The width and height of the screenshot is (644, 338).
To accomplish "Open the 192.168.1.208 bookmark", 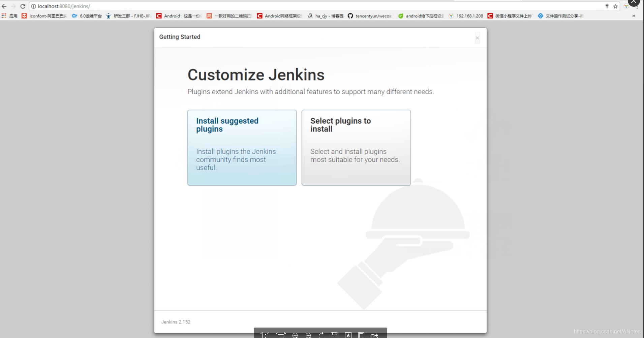I will 466,16.
